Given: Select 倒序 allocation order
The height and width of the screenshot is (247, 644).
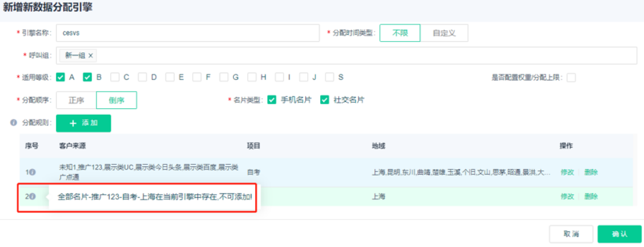Looking at the screenshot, I should (x=117, y=100).
